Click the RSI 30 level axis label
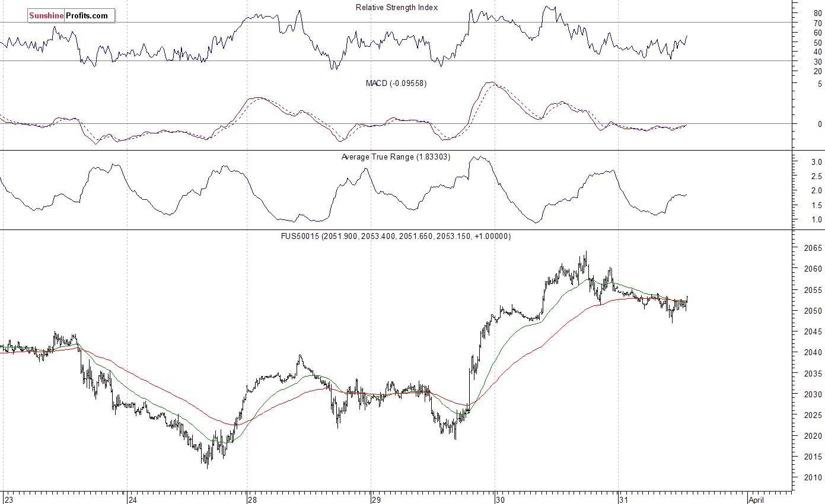This screenshot has width=825, height=504. coord(818,61)
